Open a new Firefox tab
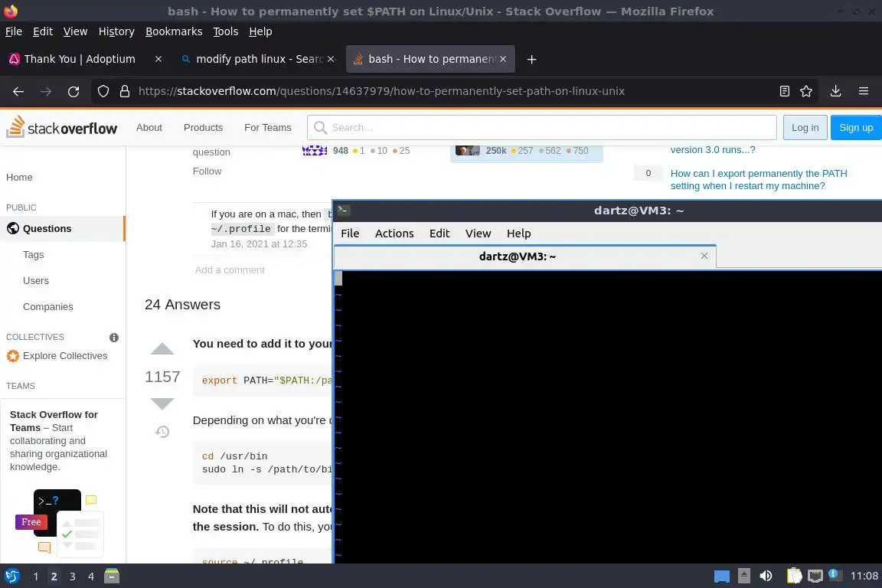 [531, 59]
